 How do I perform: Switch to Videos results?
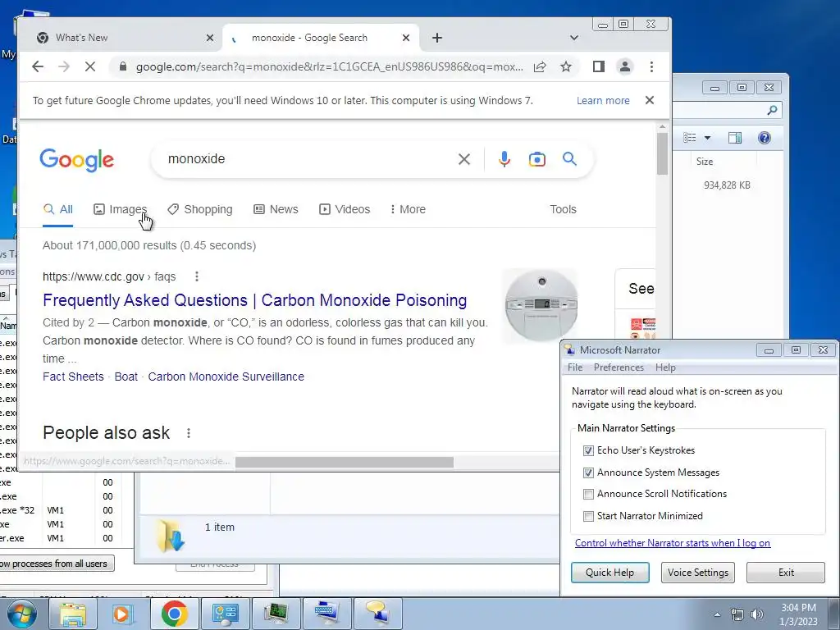click(x=345, y=209)
